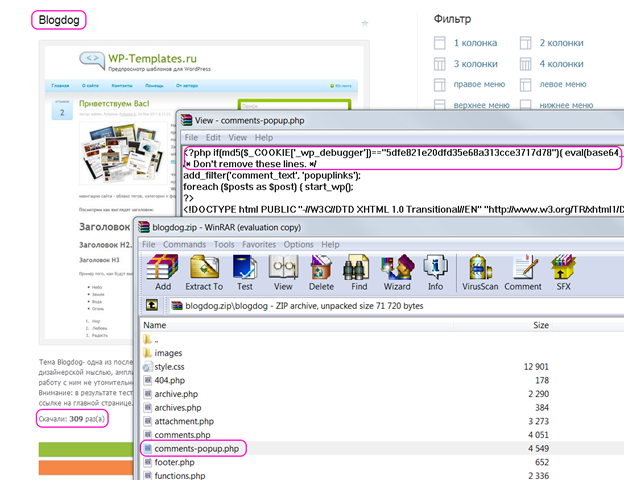The width and height of the screenshot is (624, 480).
Task: Click the правое меню filter link
Action: (479, 84)
